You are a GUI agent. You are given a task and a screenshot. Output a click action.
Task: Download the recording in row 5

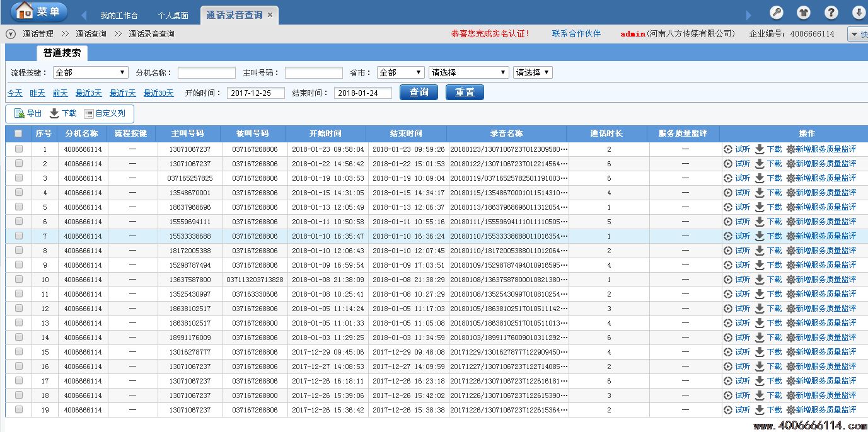pyautogui.click(x=760, y=207)
